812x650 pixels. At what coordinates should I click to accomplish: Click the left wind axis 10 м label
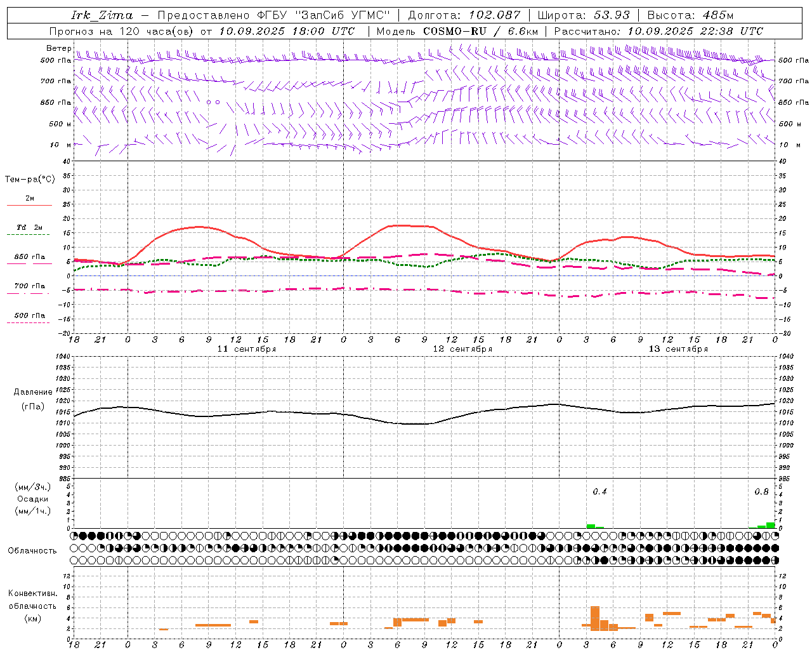(61, 145)
